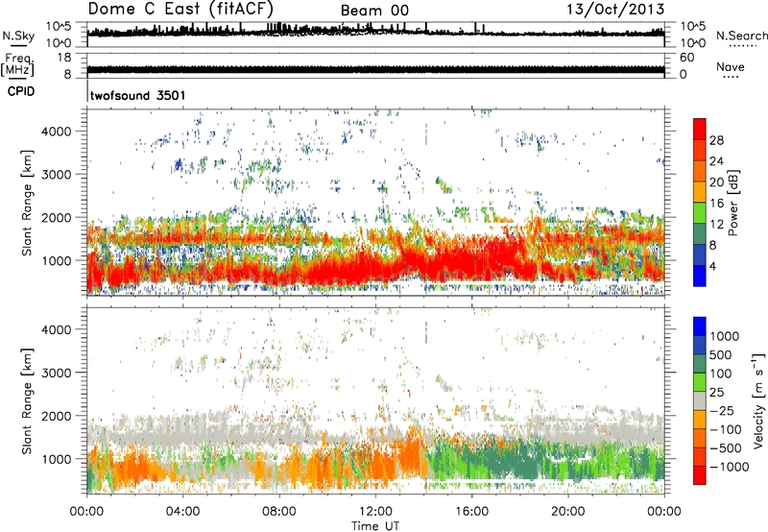768x532 pixels.
Task: Click the '16:00' time tick label
Action: (471, 512)
